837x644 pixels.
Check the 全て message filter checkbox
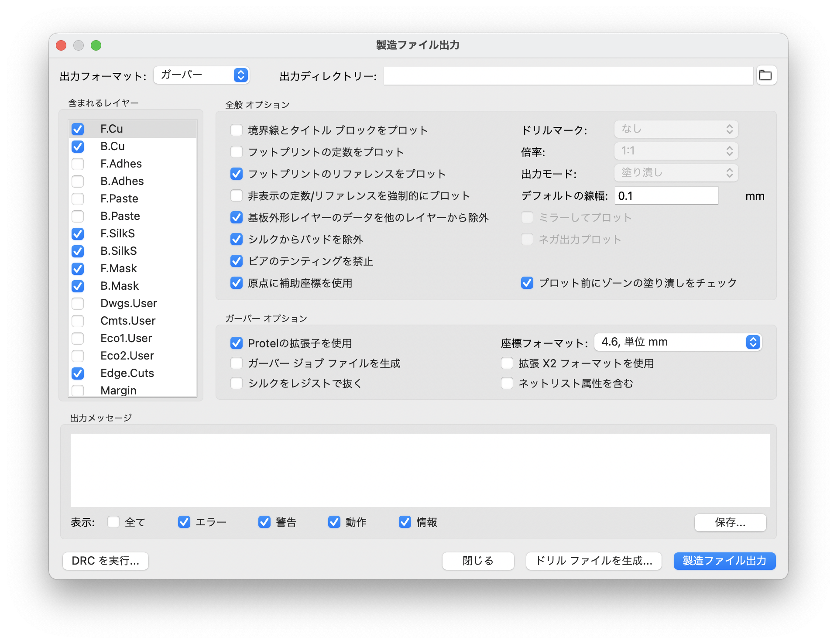tap(113, 522)
